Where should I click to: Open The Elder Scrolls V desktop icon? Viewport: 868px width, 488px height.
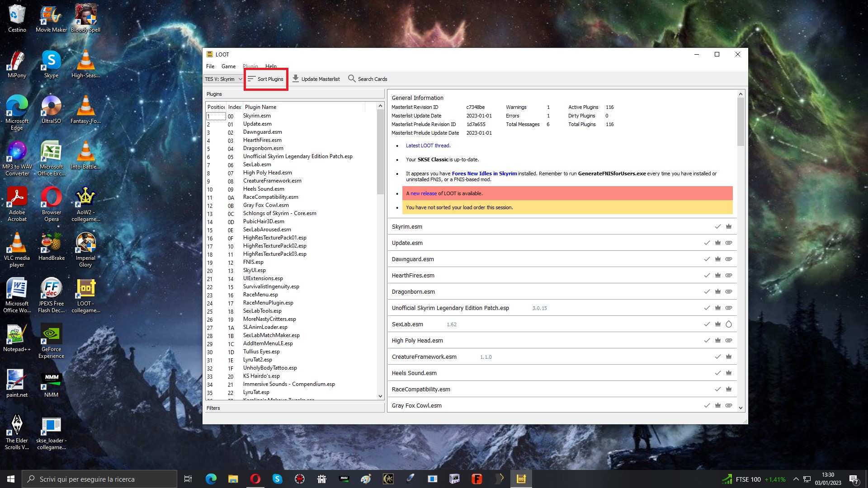(x=17, y=432)
